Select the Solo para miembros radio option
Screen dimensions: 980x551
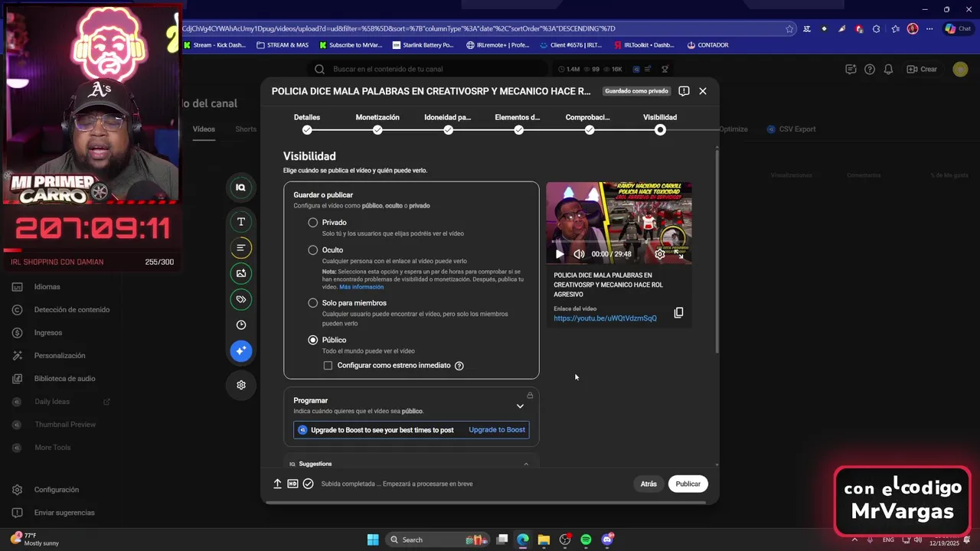coord(312,303)
